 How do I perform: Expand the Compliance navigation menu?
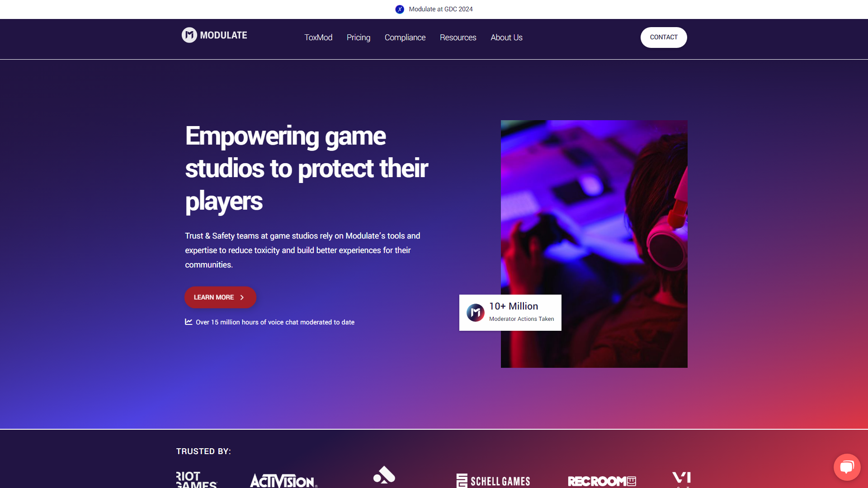[405, 38]
